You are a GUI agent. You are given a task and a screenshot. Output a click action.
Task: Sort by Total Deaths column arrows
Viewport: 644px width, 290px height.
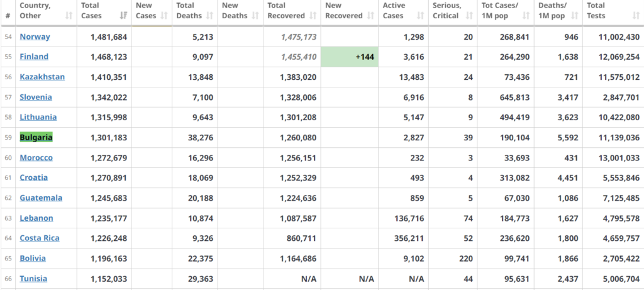[209, 16]
